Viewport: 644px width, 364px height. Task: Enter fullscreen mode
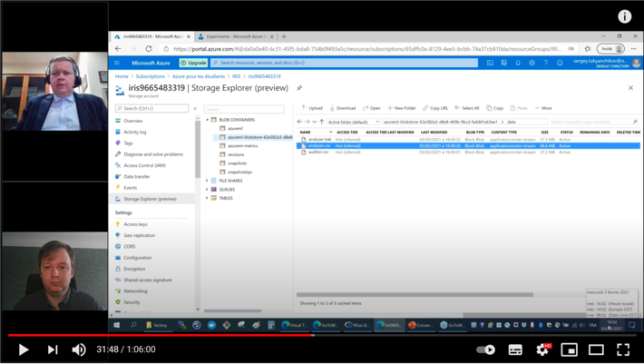coord(623,349)
